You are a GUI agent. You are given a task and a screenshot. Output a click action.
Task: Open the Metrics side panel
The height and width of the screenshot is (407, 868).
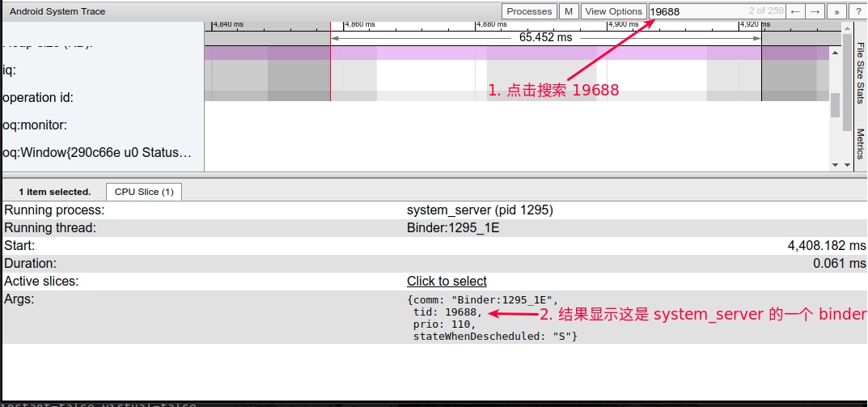click(x=860, y=144)
